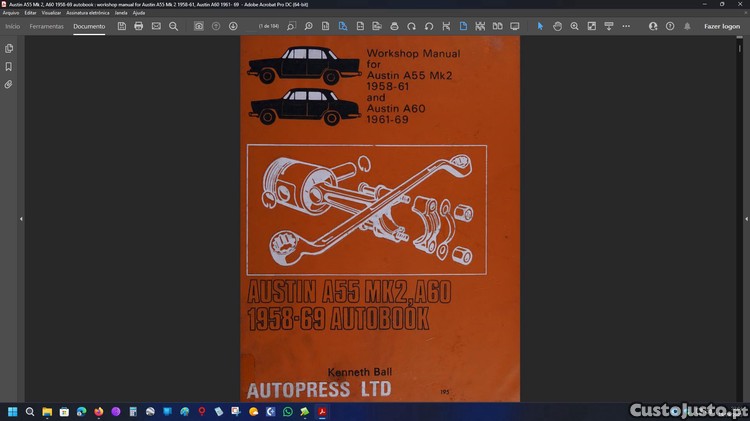Click the Save file icon
Screen dimensions: 750x421
[122, 26]
